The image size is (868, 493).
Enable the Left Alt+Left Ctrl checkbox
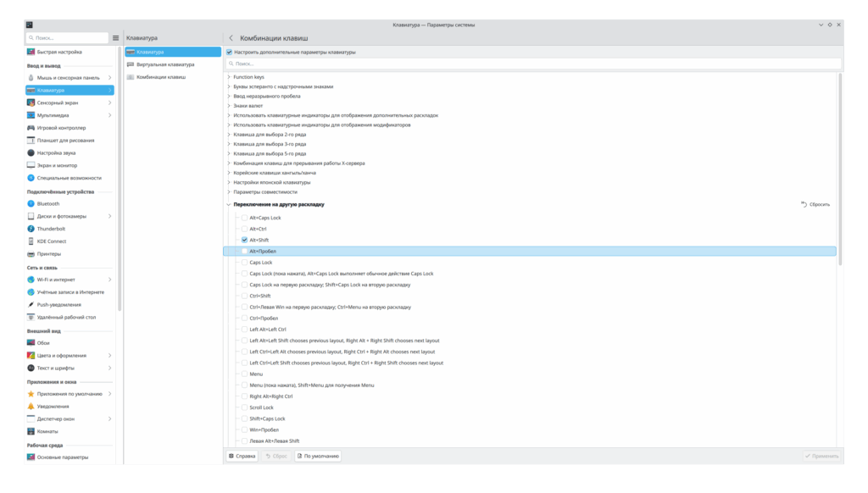(245, 330)
